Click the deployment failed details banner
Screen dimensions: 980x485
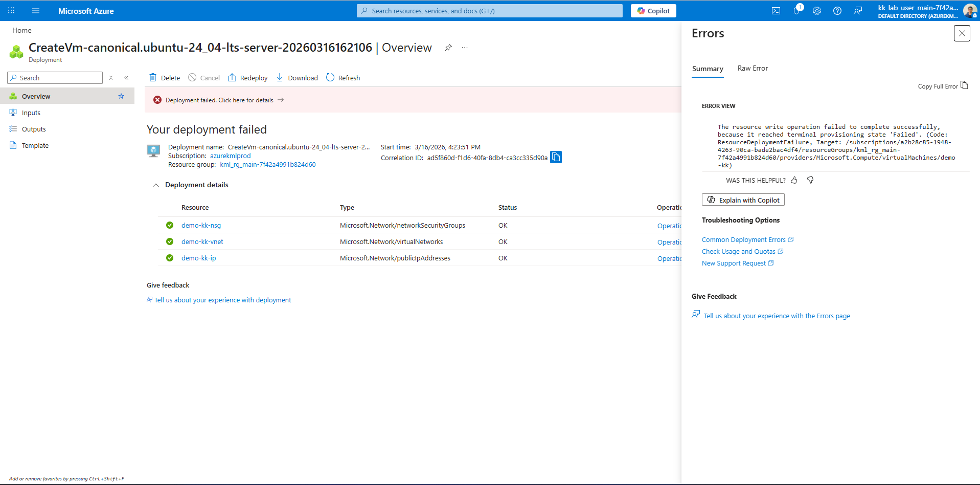click(x=413, y=100)
